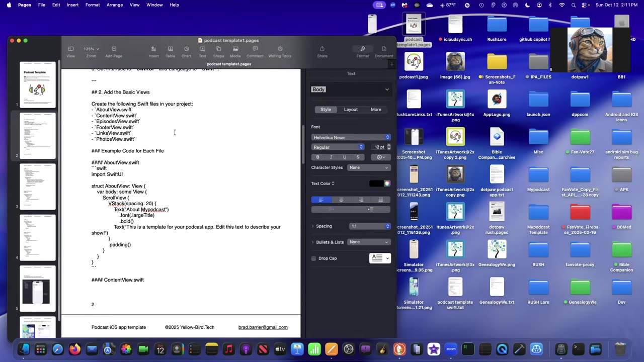The width and height of the screenshot is (644, 362).
Task: Expand the Spacing section
Action: point(312,226)
